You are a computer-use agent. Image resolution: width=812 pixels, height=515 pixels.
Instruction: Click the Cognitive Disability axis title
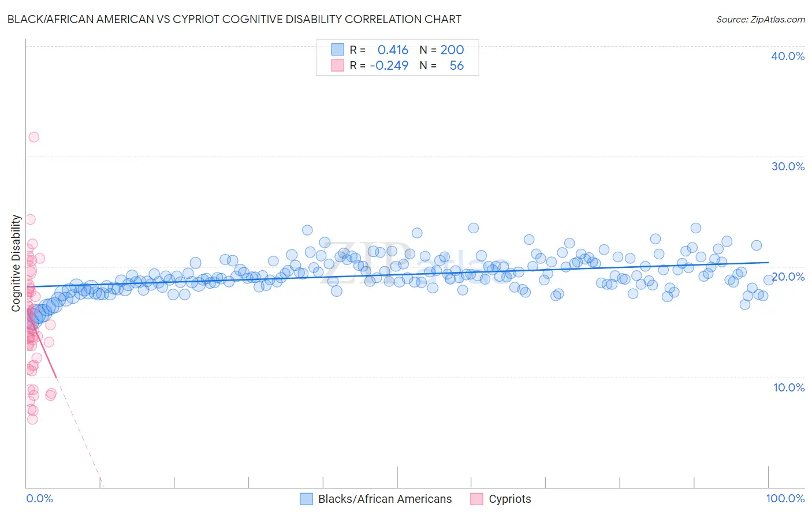point(16,263)
